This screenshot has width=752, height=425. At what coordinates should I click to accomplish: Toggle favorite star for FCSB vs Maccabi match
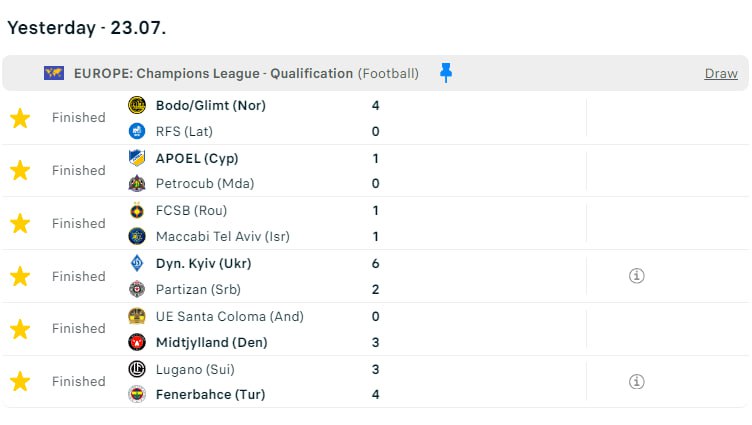click(20, 224)
